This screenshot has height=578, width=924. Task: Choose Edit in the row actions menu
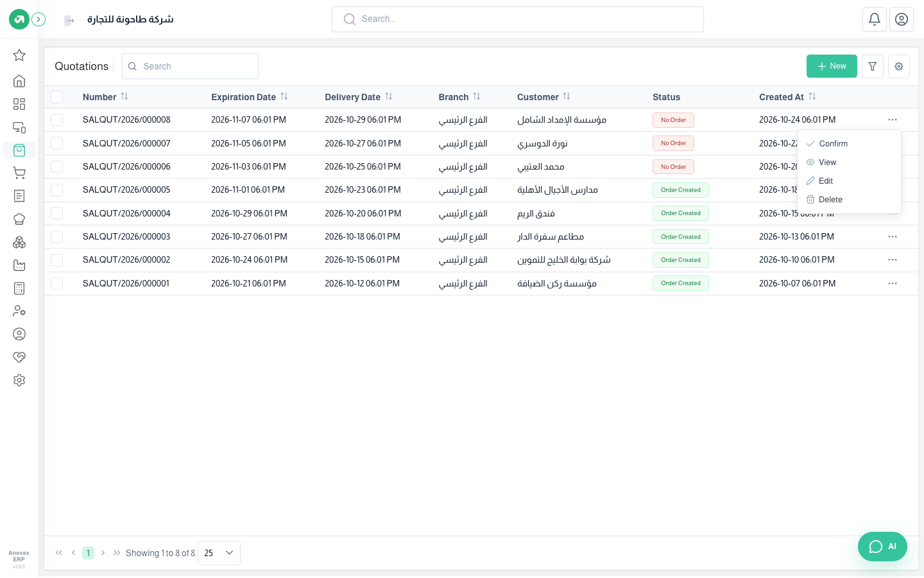point(849,181)
